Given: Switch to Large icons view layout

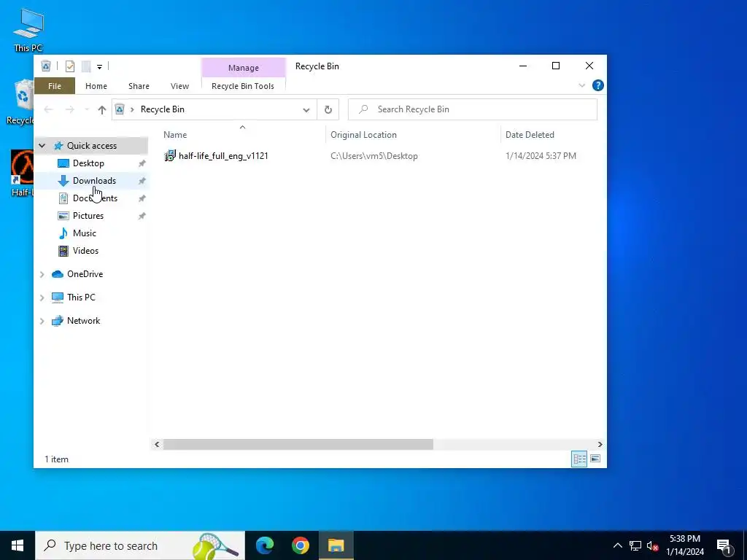Looking at the screenshot, I should coord(595,459).
